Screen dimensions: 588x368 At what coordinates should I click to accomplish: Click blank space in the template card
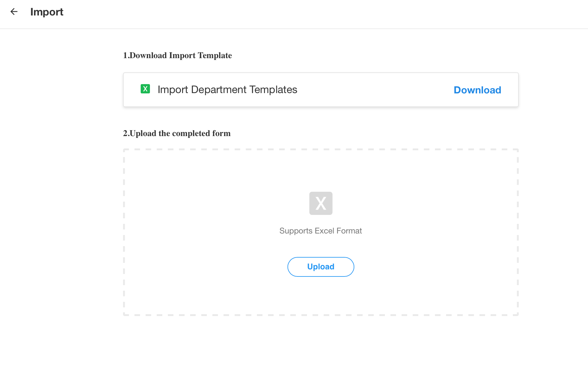(x=371, y=90)
